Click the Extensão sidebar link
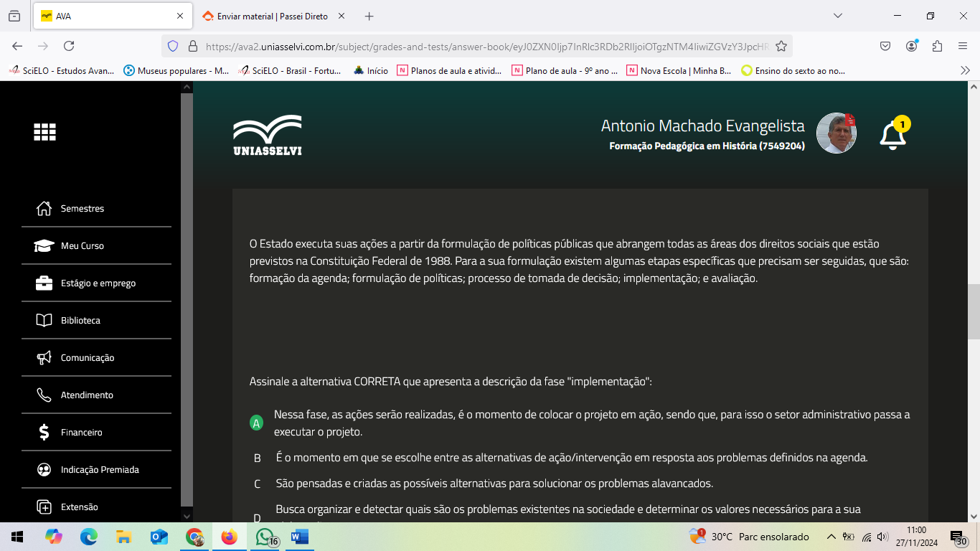Image resolution: width=980 pixels, height=551 pixels. (79, 507)
